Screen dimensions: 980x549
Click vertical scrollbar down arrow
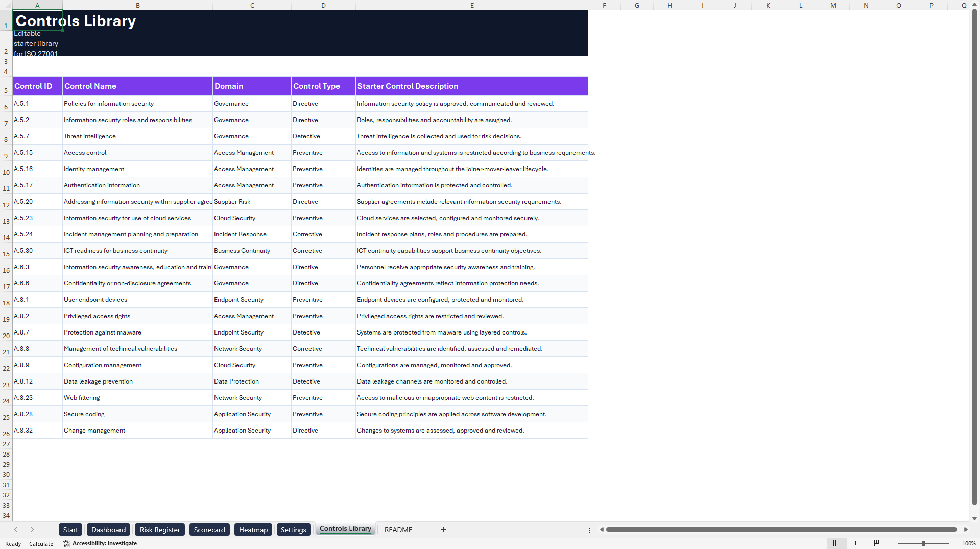coord(974,518)
